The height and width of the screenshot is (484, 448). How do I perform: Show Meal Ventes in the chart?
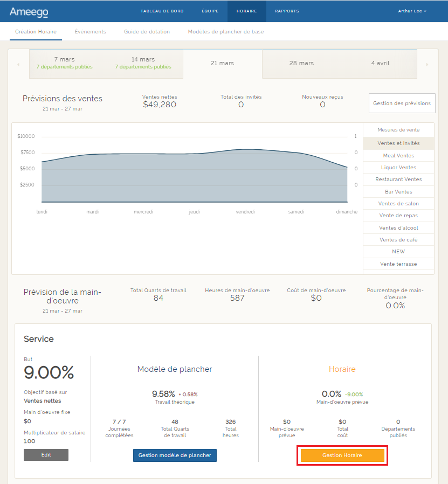[398, 155]
